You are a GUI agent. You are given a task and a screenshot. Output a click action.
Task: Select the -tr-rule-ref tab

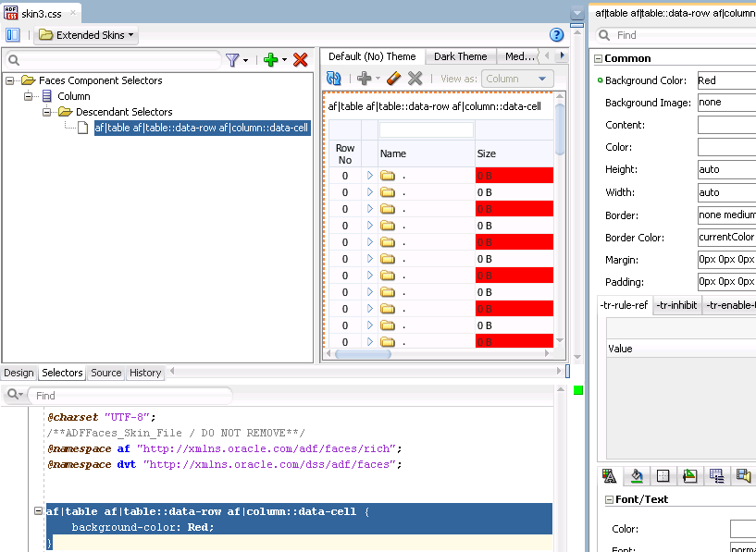pyautogui.click(x=625, y=305)
